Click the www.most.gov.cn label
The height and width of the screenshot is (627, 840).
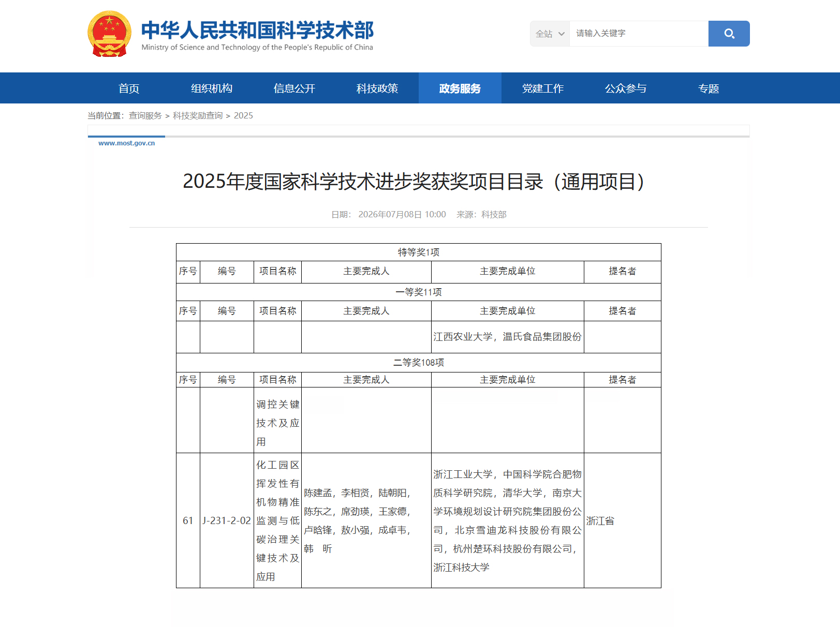[127, 143]
